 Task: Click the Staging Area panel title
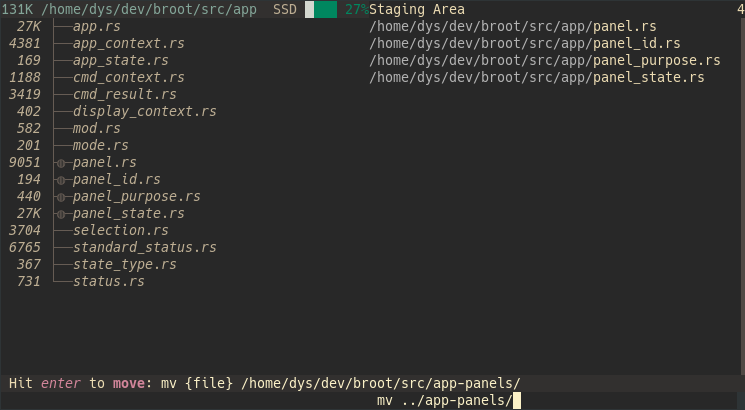tap(417, 10)
